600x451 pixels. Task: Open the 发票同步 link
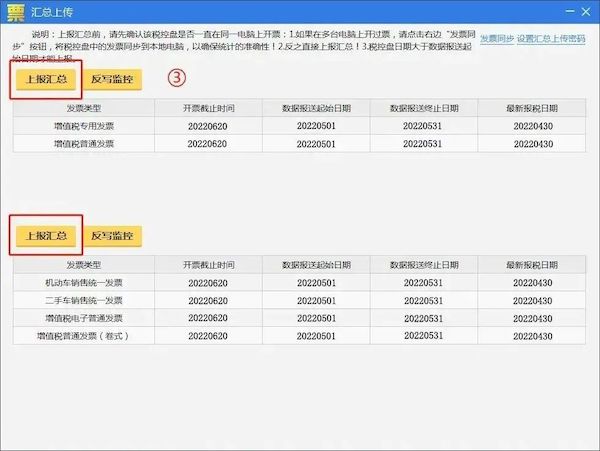tap(497, 39)
